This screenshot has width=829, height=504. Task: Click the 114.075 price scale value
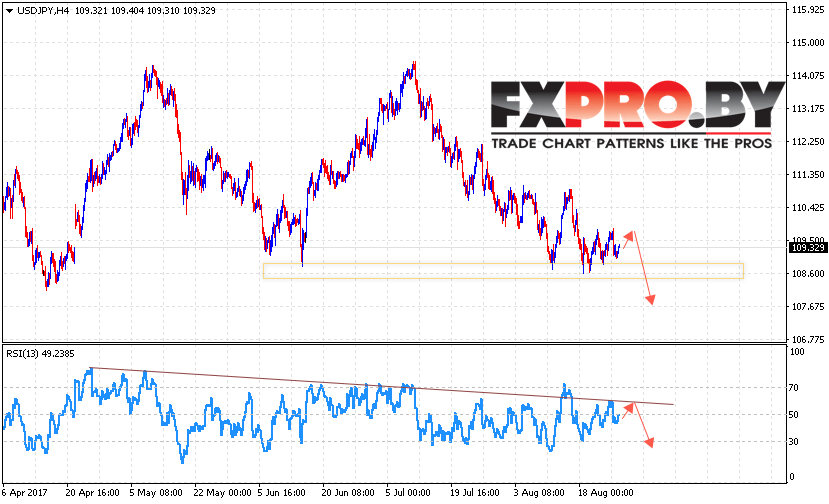click(808, 76)
